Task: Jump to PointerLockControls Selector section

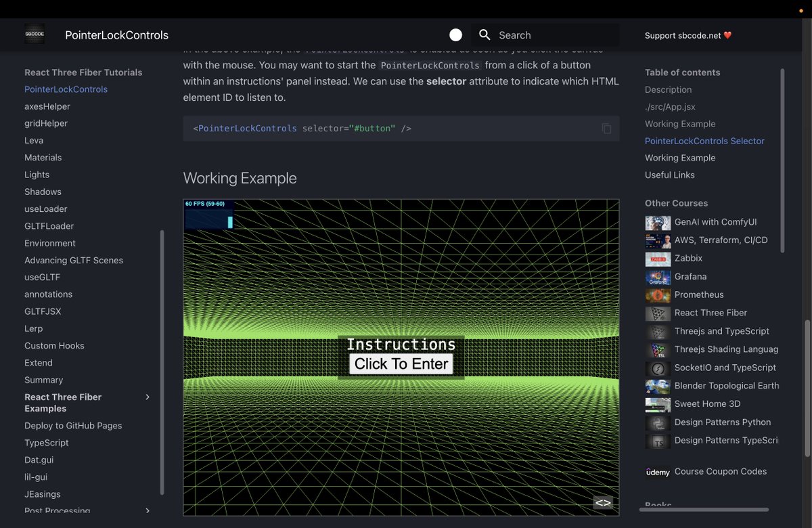Action: tap(704, 141)
